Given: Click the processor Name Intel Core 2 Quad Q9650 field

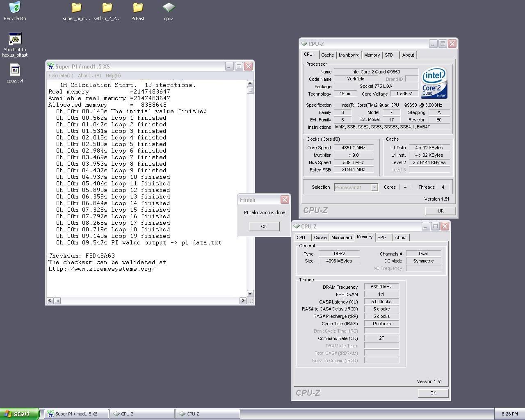Looking at the screenshot, I should point(376,72).
